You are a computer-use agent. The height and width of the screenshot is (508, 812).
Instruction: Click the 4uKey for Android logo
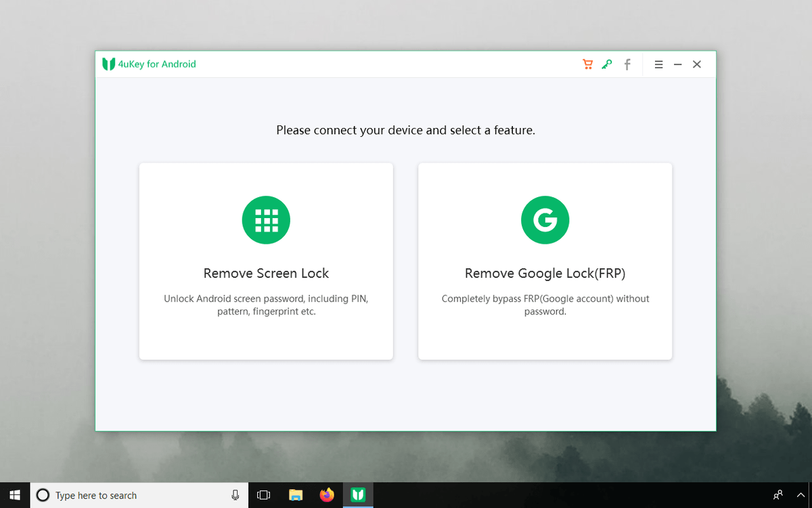click(x=149, y=63)
